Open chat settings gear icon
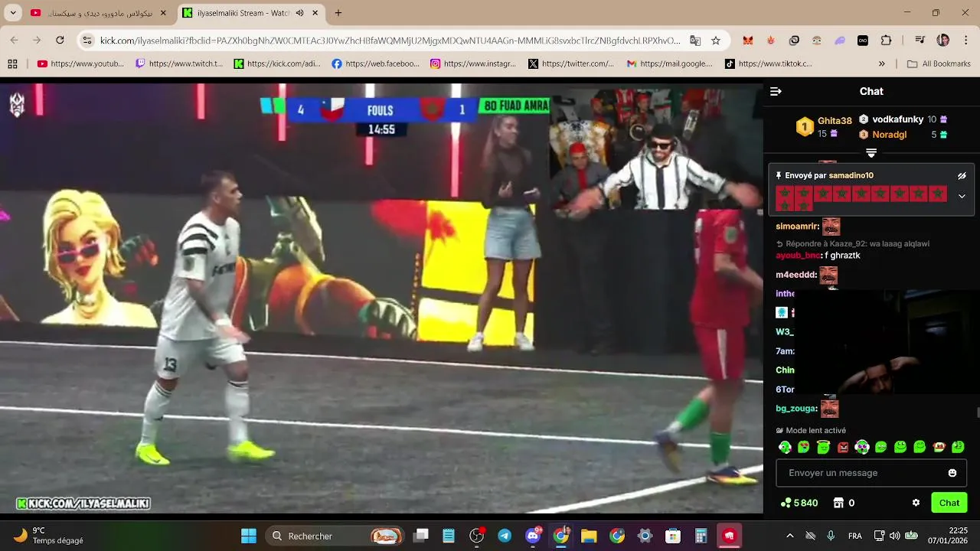 coord(916,503)
